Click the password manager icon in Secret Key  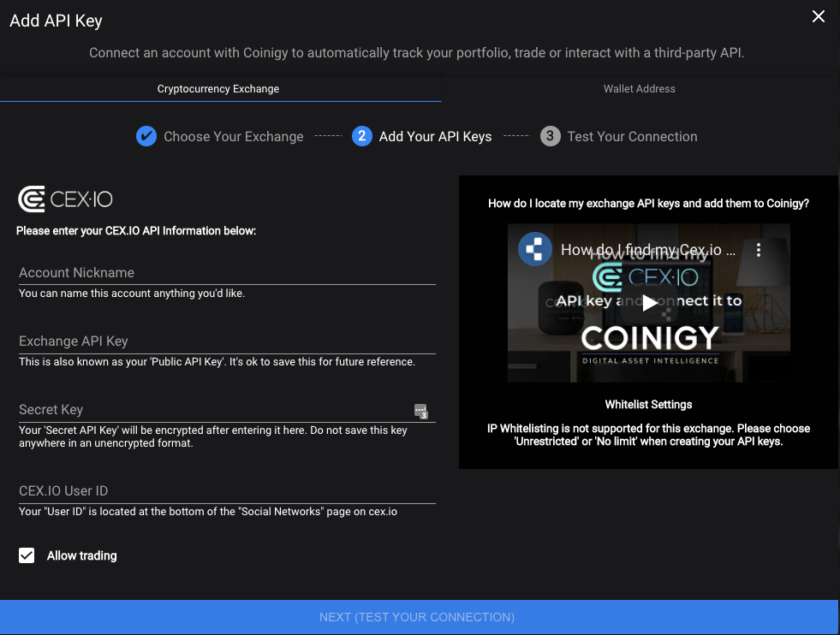click(x=421, y=411)
